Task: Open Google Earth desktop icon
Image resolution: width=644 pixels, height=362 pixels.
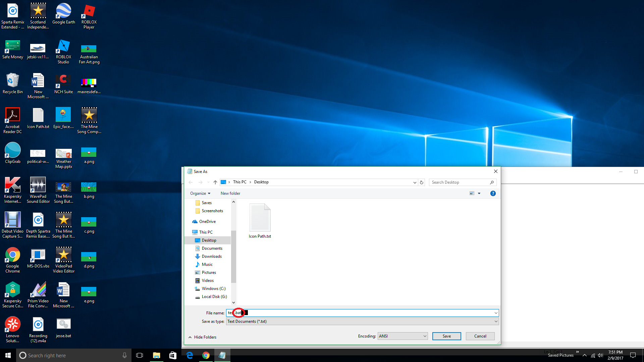Action: [x=63, y=14]
